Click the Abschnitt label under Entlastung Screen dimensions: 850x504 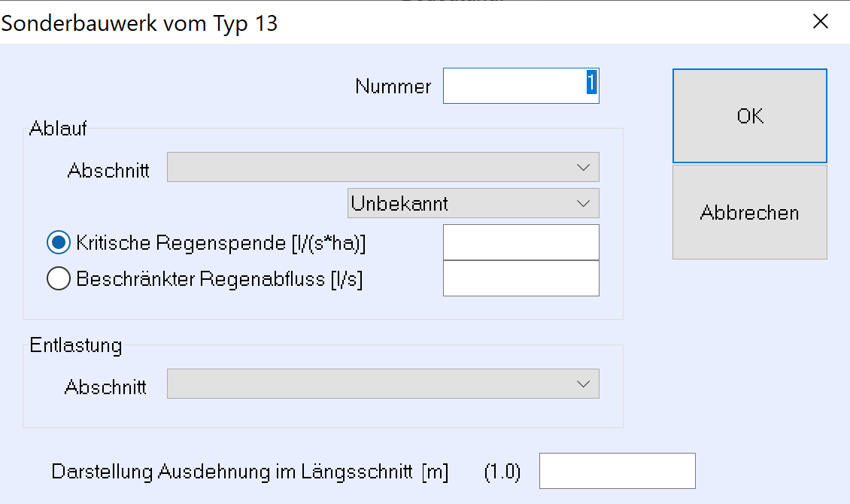pos(105,387)
